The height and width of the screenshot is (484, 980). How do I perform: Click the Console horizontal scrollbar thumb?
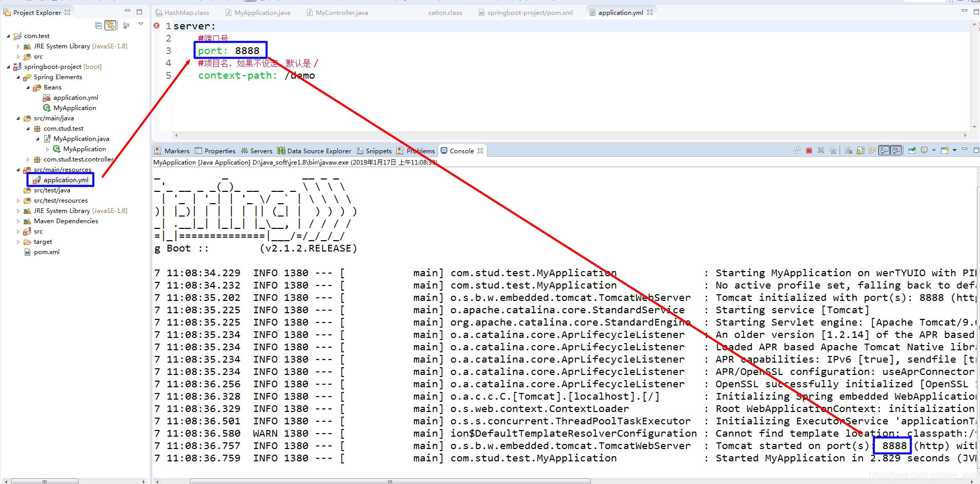pyautogui.click(x=390, y=481)
